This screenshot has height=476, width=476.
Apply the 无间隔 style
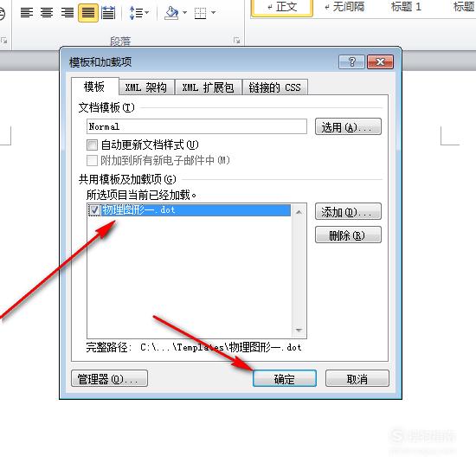(344, 7)
